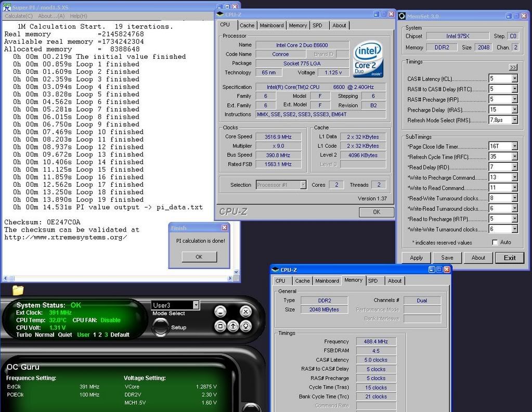Click Exit in MemSet
Screen dimensions: 532x412
pos(510,257)
